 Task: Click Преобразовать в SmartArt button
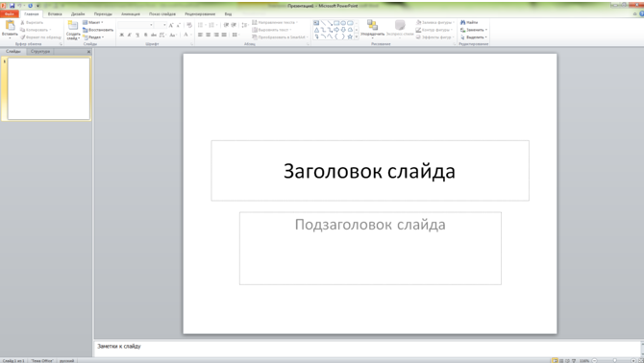(x=280, y=37)
